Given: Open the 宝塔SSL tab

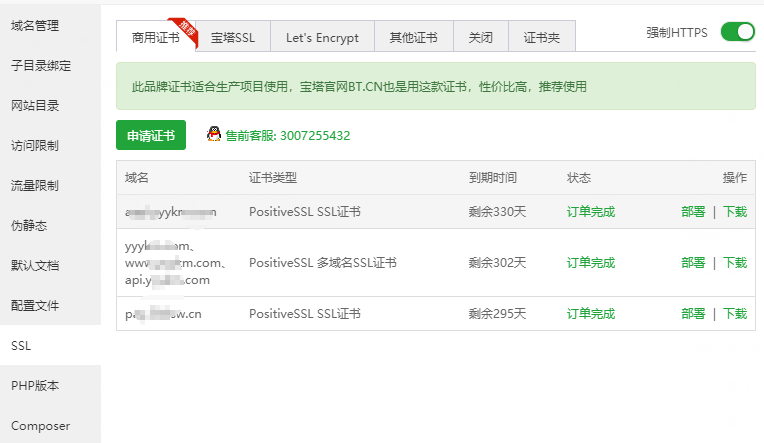Looking at the screenshot, I should click(233, 37).
